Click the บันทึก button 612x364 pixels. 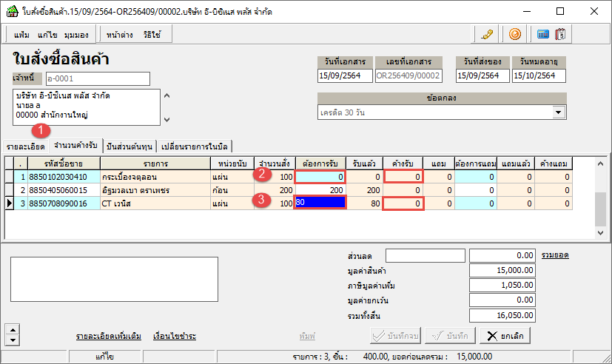(x=451, y=336)
